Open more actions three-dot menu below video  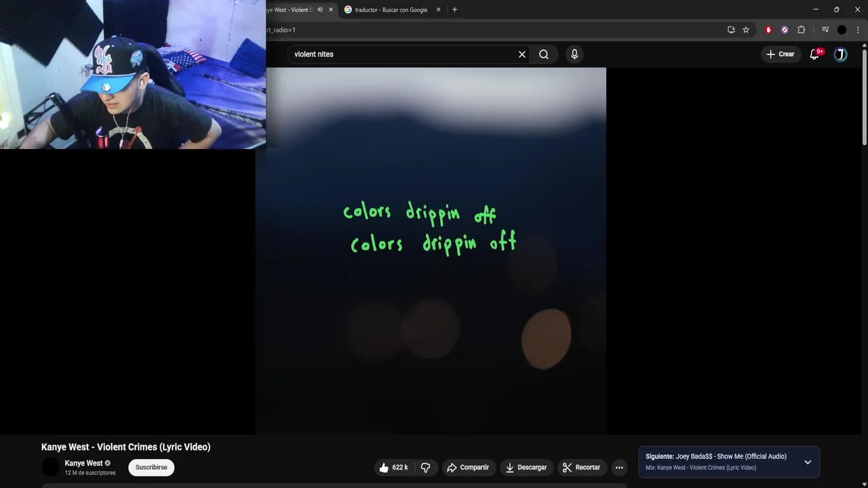click(619, 468)
